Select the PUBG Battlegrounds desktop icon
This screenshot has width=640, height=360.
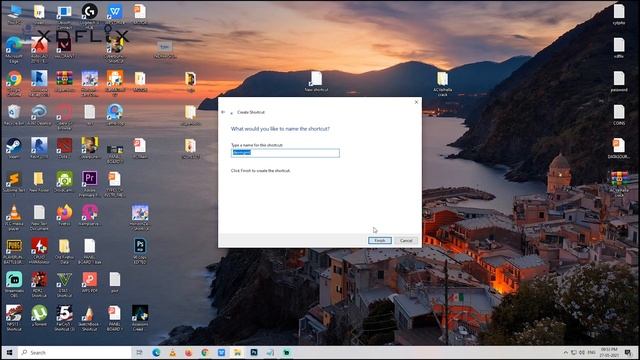(x=14, y=251)
